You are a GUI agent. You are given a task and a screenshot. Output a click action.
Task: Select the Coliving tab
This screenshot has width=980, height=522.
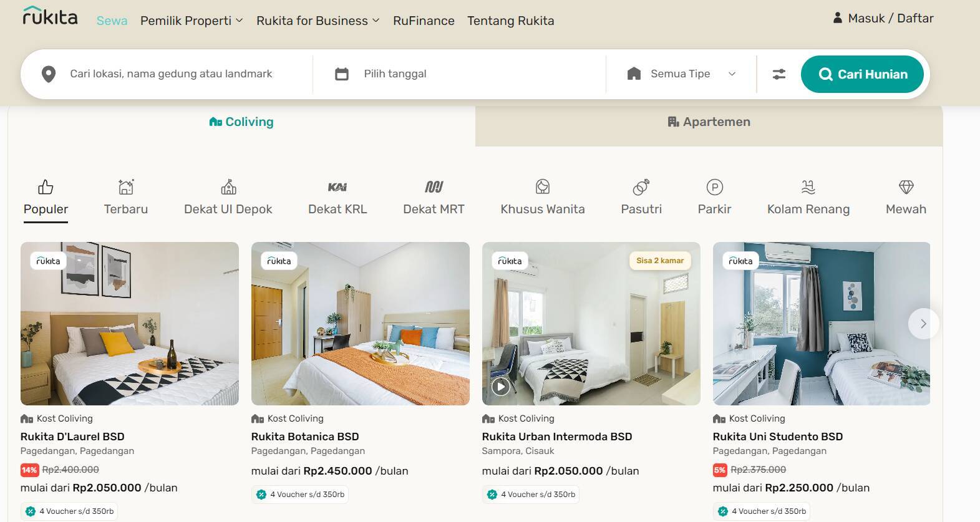(x=241, y=122)
